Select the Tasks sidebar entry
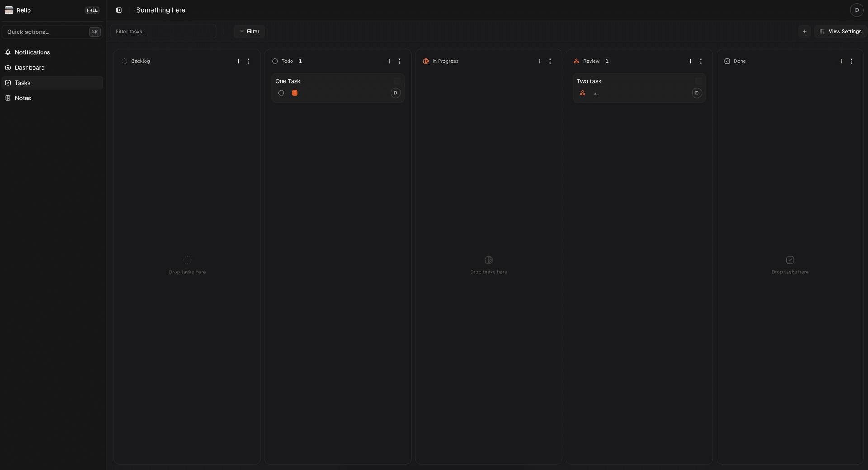 tap(23, 83)
